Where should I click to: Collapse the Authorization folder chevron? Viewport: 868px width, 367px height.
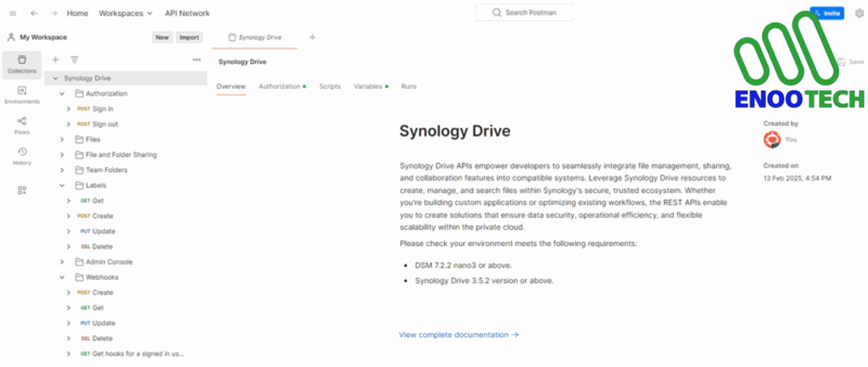tap(62, 94)
